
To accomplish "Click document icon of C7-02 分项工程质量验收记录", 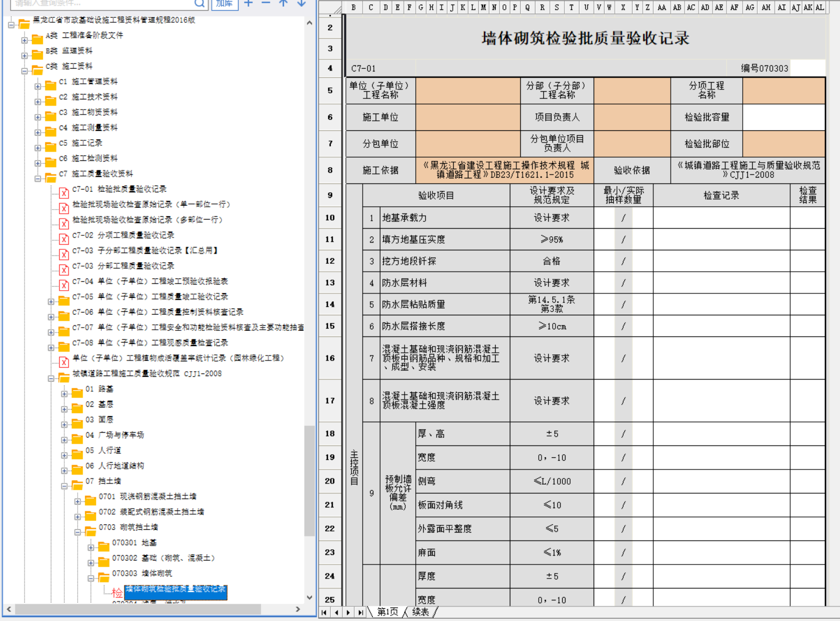I will pos(64,239).
